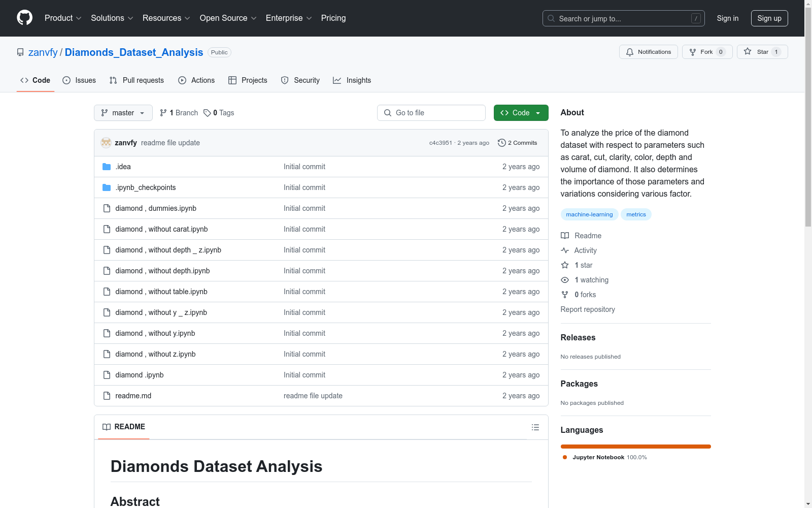Click the Go to file search field
The image size is (812, 508).
click(431, 113)
